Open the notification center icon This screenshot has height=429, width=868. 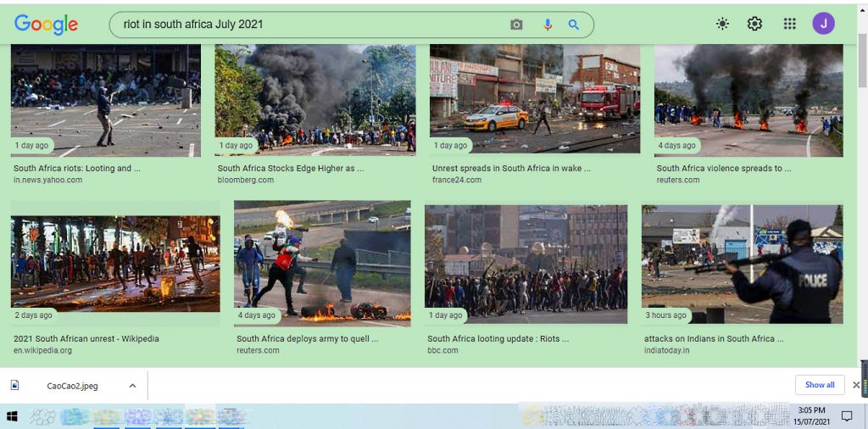846,416
